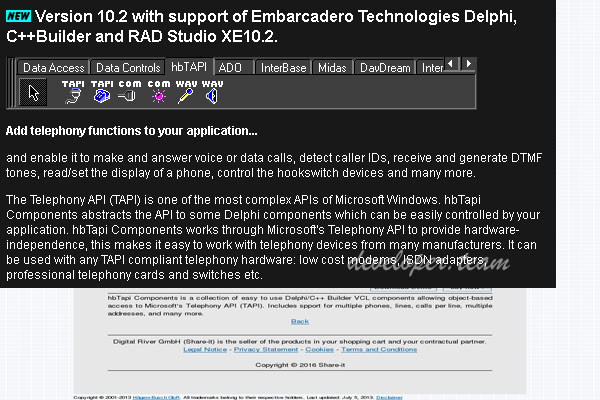Select the arrow pointer tool in palette
The height and width of the screenshot is (400, 600).
pos(34,94)
